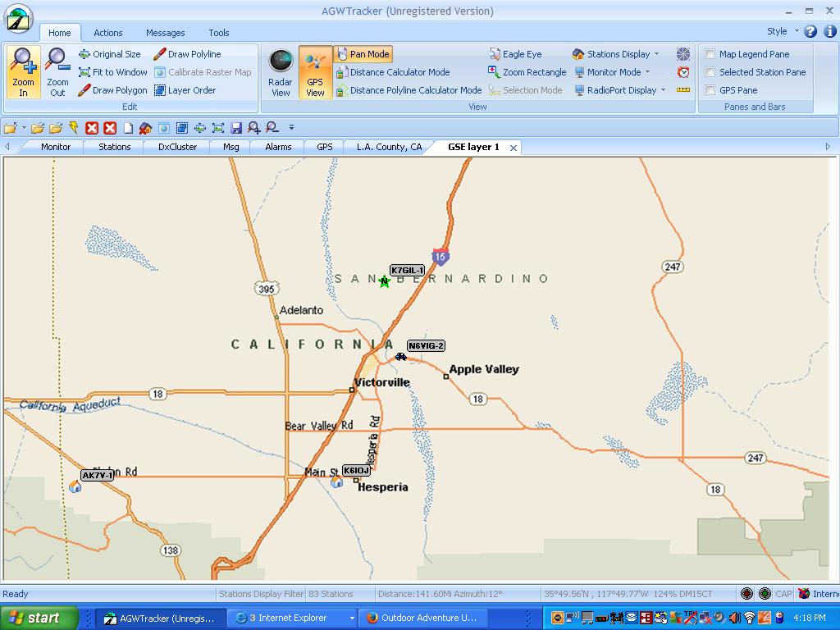840x630 pixels.
Task: Toggle the GPS Pane checkbox
Action: point(710,90)
